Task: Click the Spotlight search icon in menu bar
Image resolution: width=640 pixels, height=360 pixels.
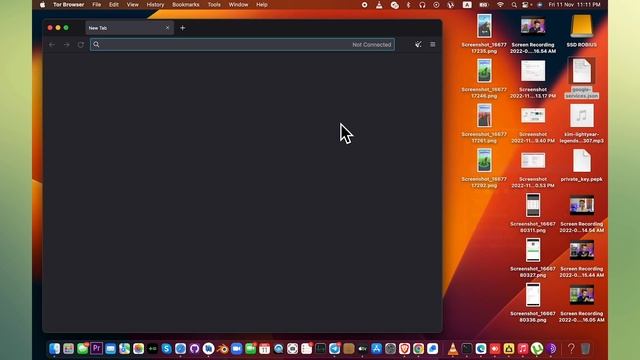Action: coord(514,4)
